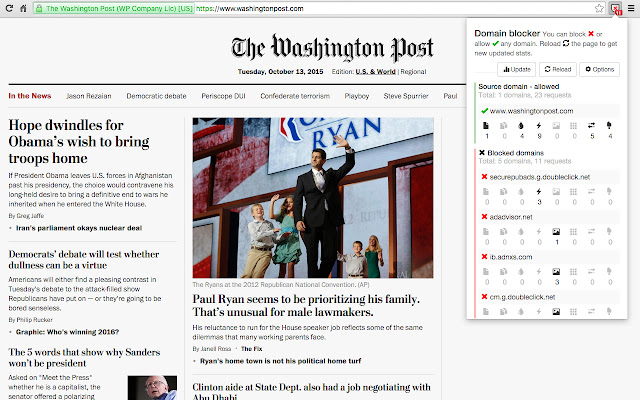Open the Jason Rezaian topic link

click(x=89, y=96)
